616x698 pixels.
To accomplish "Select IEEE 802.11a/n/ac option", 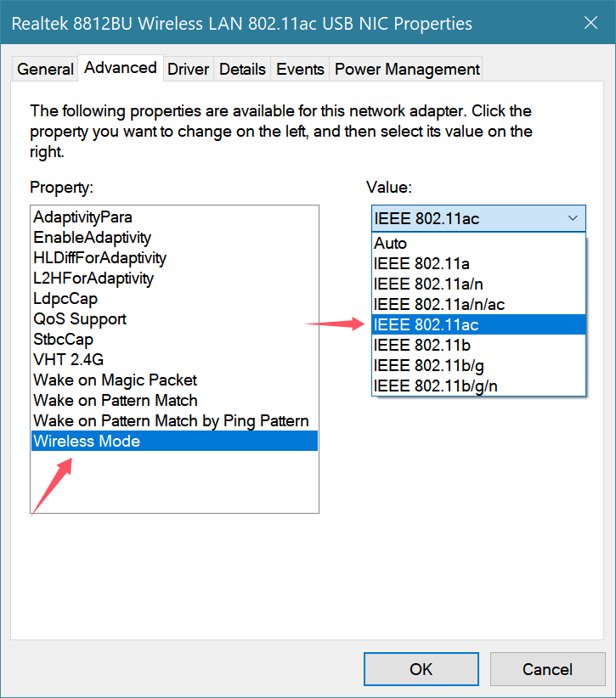I will click(x=478, y=305).
